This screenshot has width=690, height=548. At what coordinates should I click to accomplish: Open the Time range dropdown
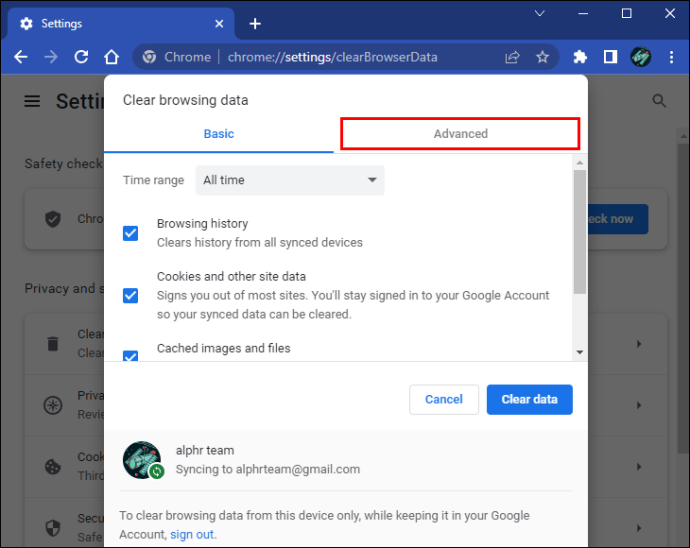[290, 180]
